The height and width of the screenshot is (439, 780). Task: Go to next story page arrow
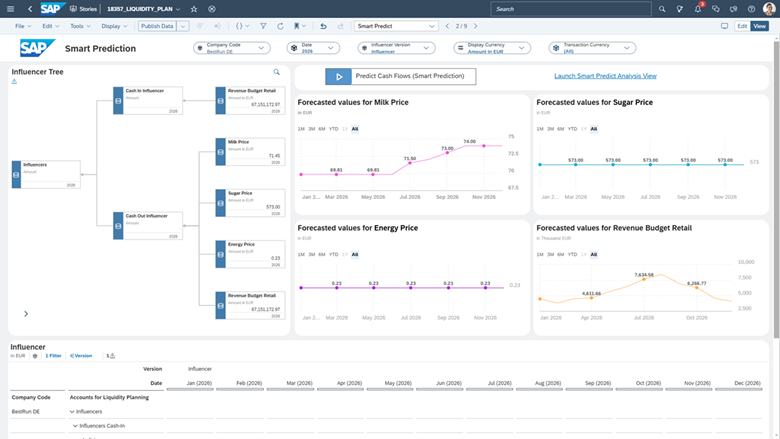pyautogui.click(x=476, y=26)
